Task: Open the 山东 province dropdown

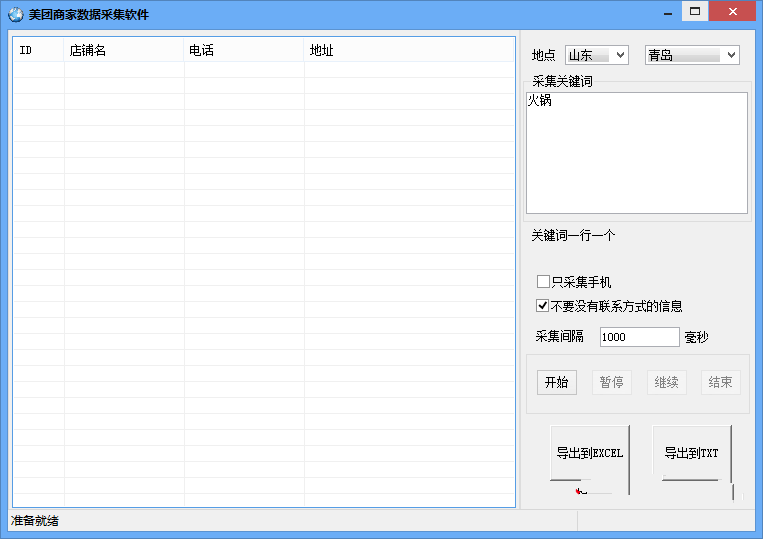Action: pos(597,55)
